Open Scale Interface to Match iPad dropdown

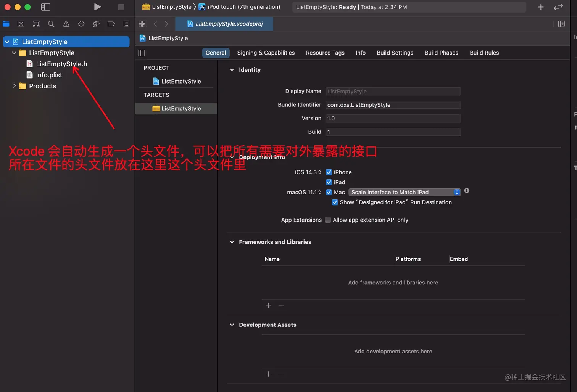tap(405, 192)
